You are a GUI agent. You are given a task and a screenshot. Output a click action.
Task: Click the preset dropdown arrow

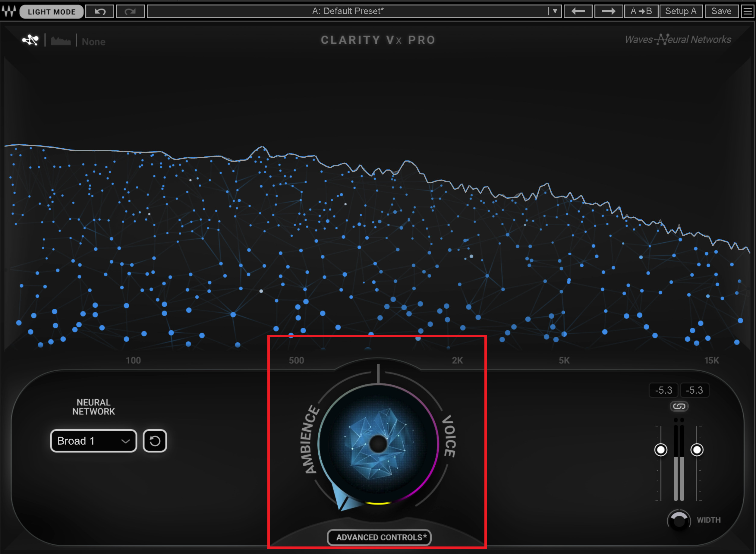click(555, 11)
